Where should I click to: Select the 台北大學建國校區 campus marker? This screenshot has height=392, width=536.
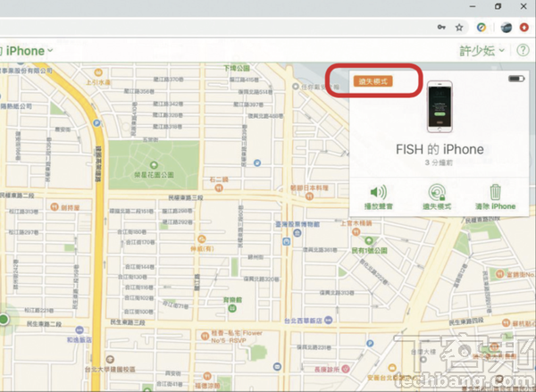110,360
